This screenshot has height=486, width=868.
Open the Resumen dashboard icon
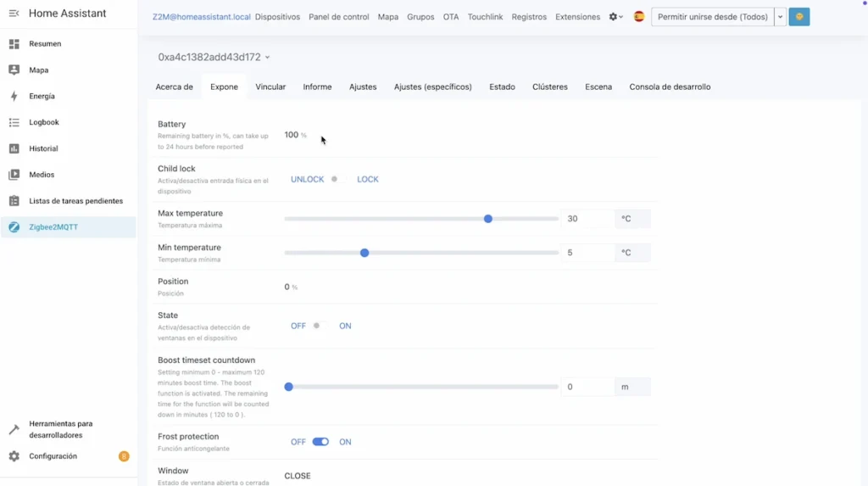[x=14, y=43]
